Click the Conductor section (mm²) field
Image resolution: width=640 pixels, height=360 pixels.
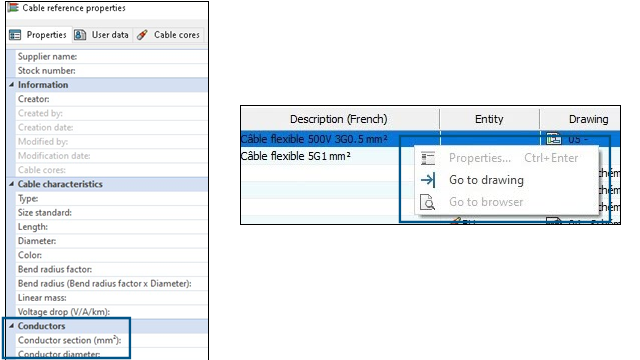point(111,340)
